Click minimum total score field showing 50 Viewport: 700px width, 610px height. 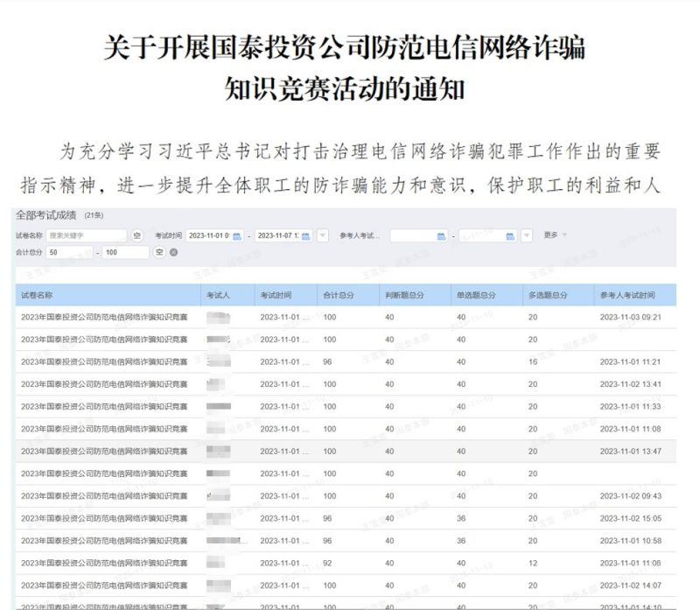[x=70, y=252]
